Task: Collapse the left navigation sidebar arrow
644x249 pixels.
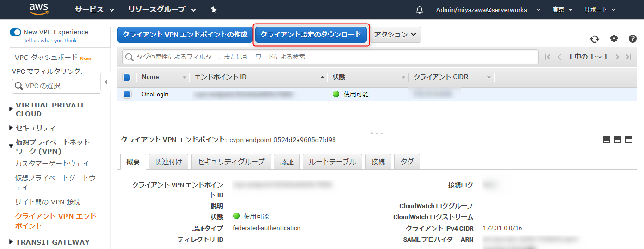Action: click(106, 82)
